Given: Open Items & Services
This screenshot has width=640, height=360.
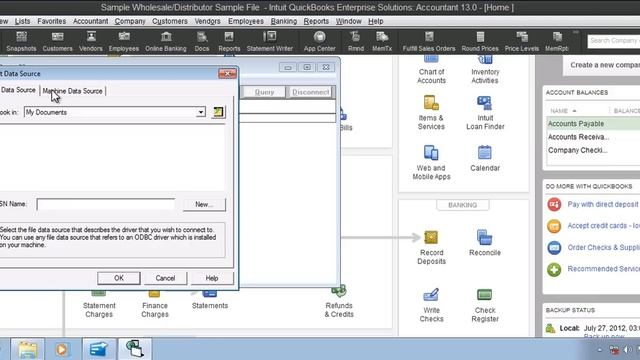Looking at the screenshot, I should click(x=431, y=113).
